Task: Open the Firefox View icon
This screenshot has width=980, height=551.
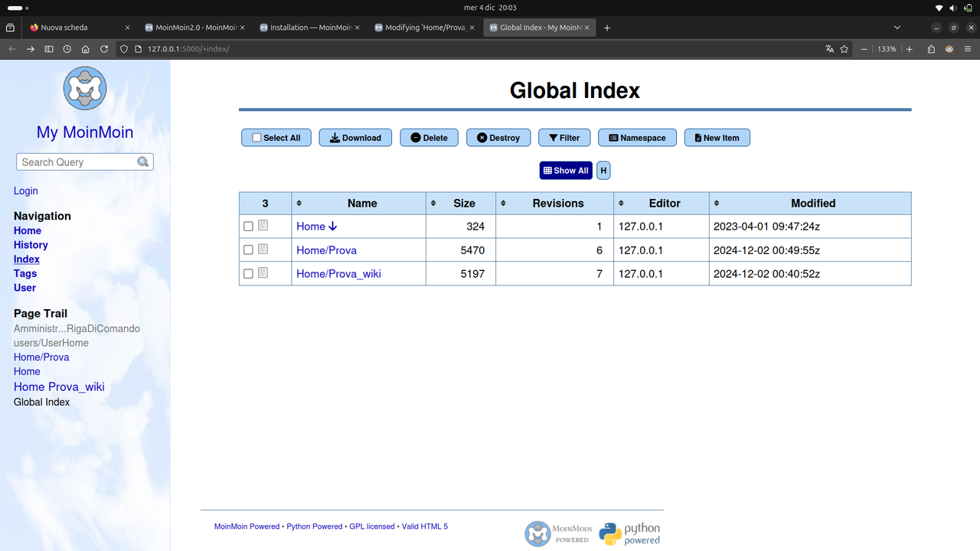Action: click(10, 28)
